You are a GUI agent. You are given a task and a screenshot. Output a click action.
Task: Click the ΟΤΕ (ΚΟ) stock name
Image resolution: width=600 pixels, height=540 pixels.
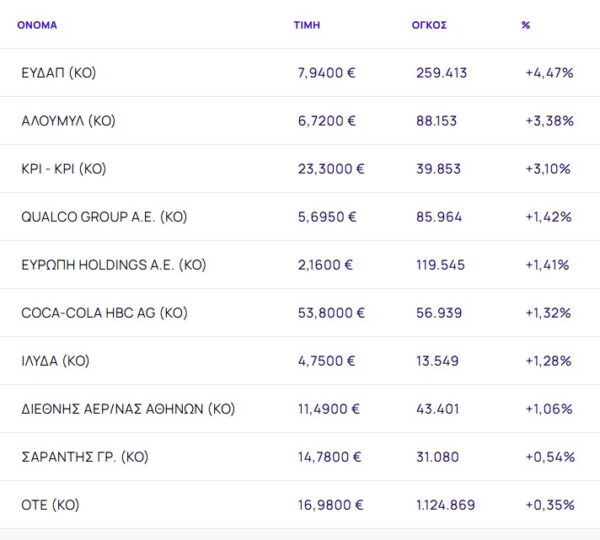click(50, 505)
